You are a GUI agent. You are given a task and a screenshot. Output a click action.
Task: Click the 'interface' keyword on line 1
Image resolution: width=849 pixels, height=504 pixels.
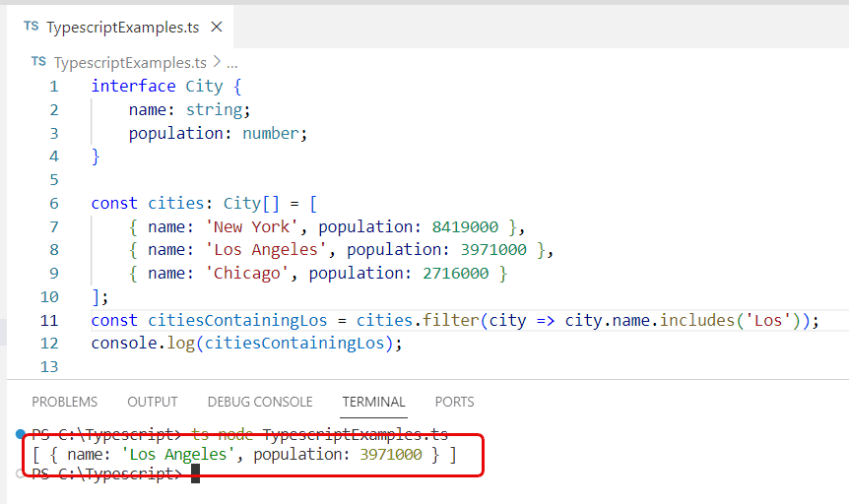133,86
